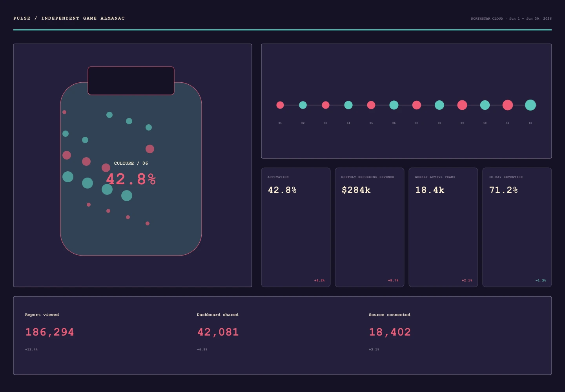
Task: Click the 186,294 report views count
Action: pos(49,332)
